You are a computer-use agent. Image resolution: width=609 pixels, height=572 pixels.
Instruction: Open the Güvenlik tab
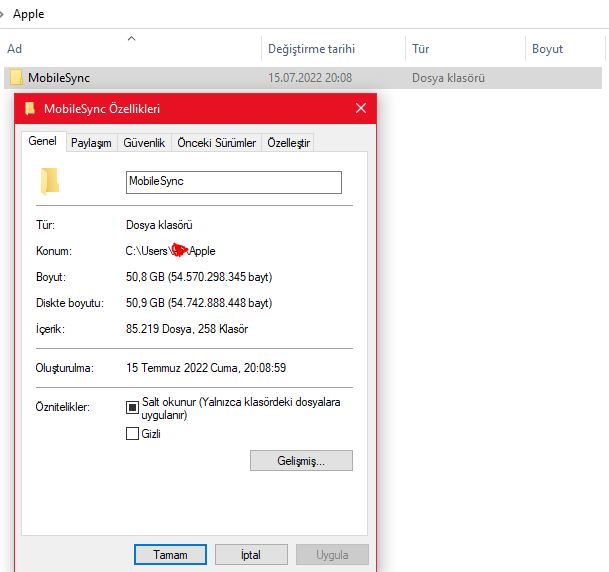(x=144, y=143)
